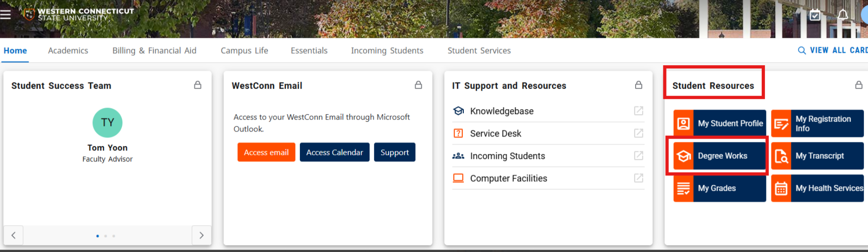The image size is (868, 252).
Task: Click the Service Desk external link icon
Action: point(638,133)
